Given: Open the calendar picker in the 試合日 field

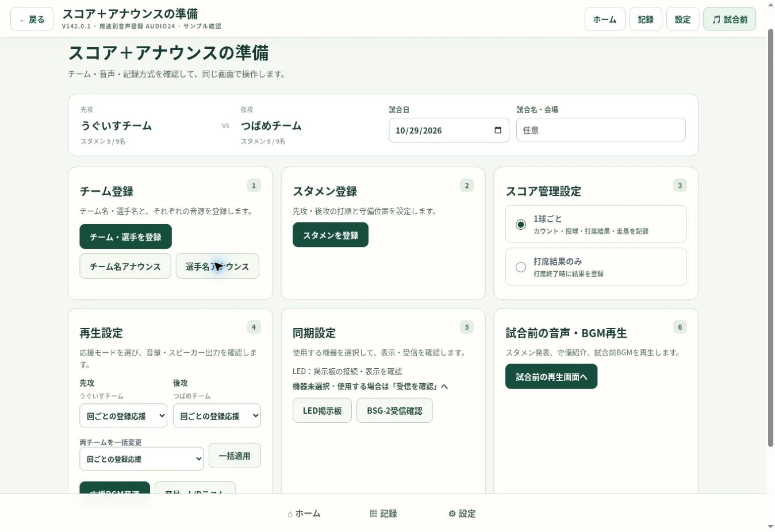Looking at the screenshot, I should tap(498, 130).
